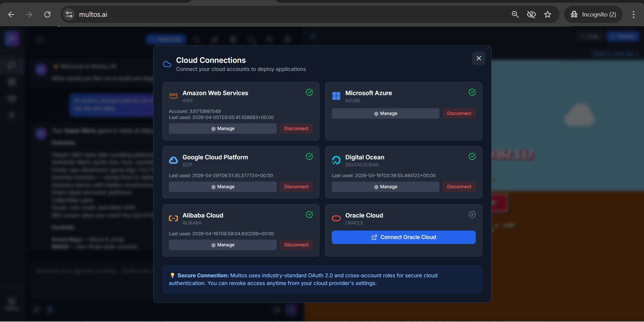Click the Azure connected checkmark icon
Image resolution: width=644 pixels, height=322 pixels.
pos(472,92)
